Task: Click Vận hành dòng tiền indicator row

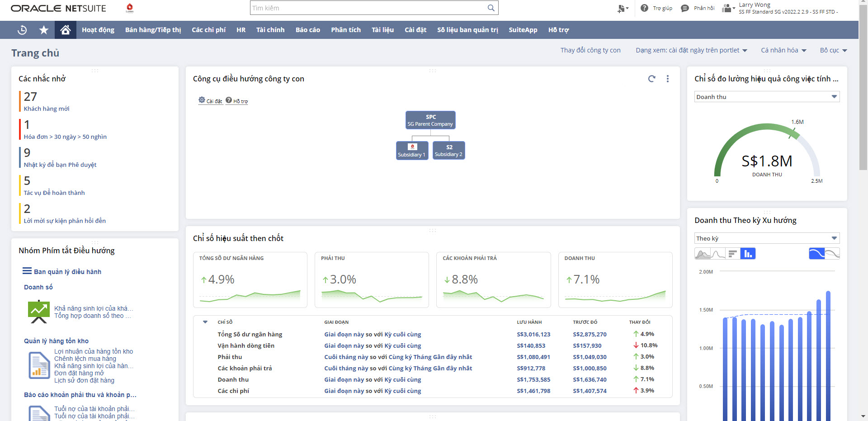Action: tap(433, 345)
